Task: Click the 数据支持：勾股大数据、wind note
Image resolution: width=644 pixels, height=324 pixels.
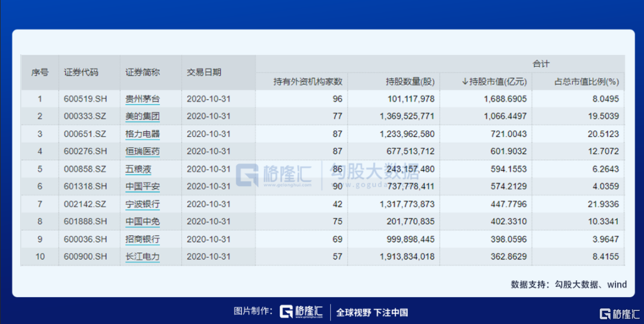Action: click(x=569, y=285)
